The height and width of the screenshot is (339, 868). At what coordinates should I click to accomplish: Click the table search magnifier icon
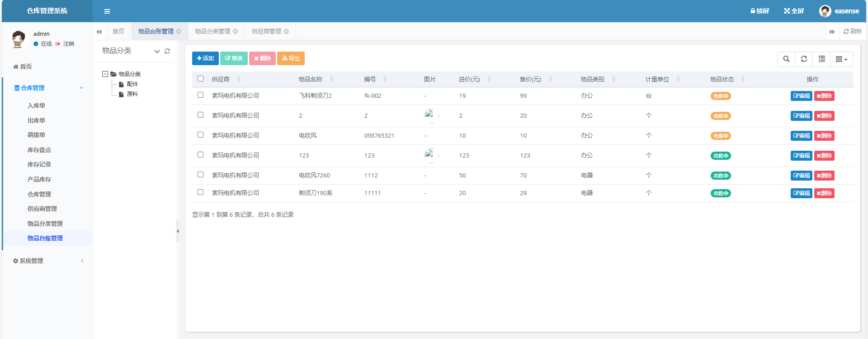(x=786, y=59)
